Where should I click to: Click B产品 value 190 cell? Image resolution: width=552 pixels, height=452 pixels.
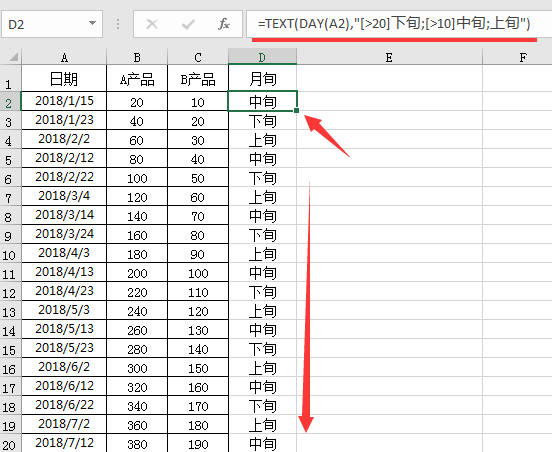tap(198, 443)
